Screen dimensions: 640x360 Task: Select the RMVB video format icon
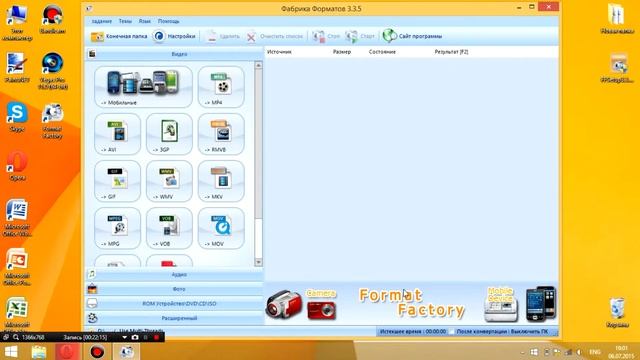(221, 134)
